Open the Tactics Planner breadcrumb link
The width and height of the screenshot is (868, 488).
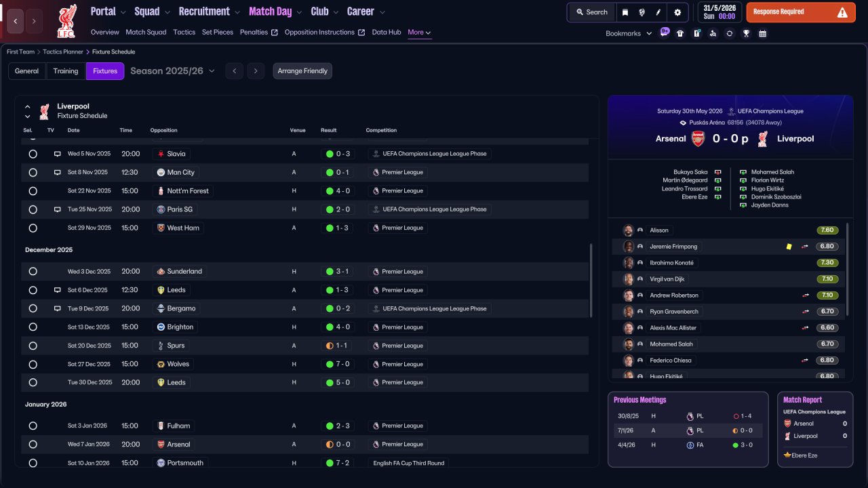63,52
